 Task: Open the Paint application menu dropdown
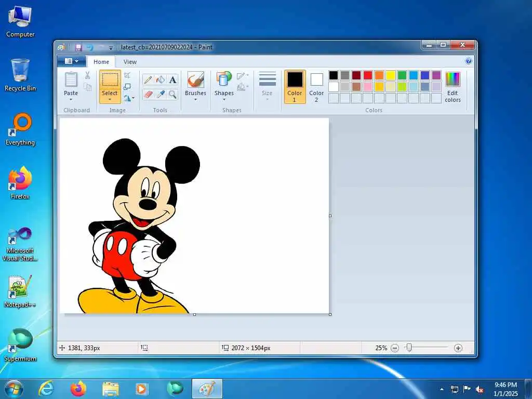71,61
